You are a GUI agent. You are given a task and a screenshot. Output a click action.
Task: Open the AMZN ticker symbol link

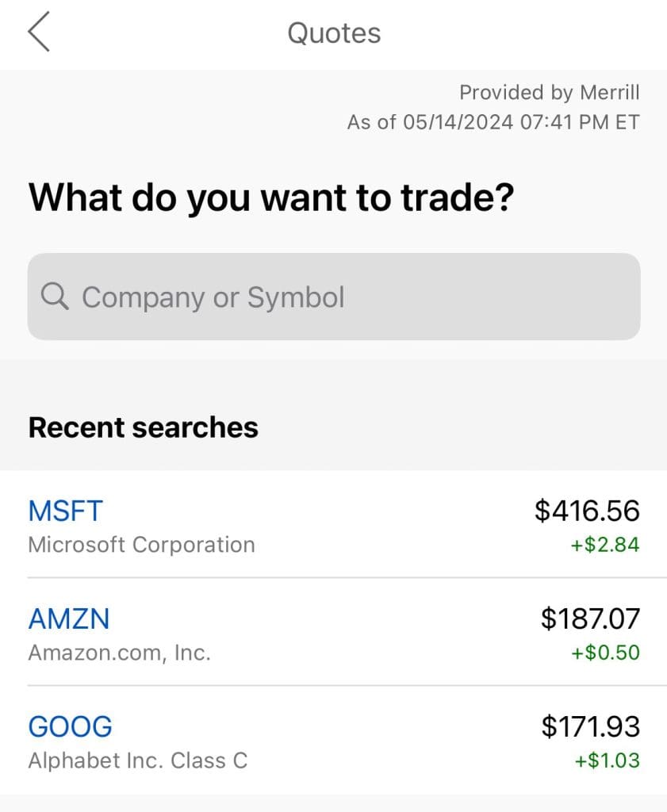click(x=69, y=619)
